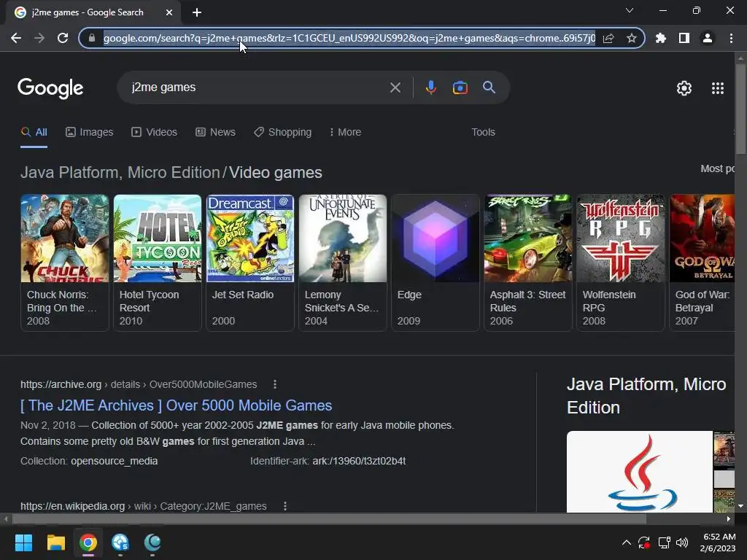
Task: Open a new browser tab
Action: pyautogui.click(x=197, y=12)
